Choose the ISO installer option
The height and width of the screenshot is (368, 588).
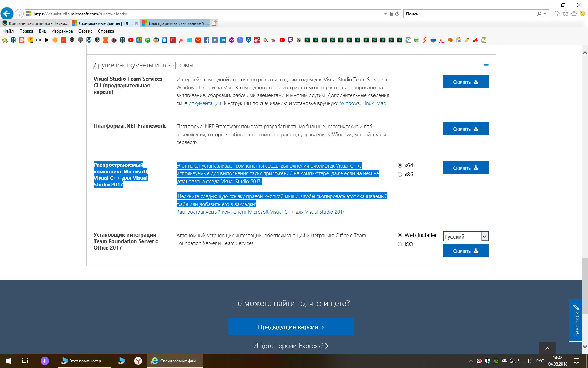[x=400, y=244]
